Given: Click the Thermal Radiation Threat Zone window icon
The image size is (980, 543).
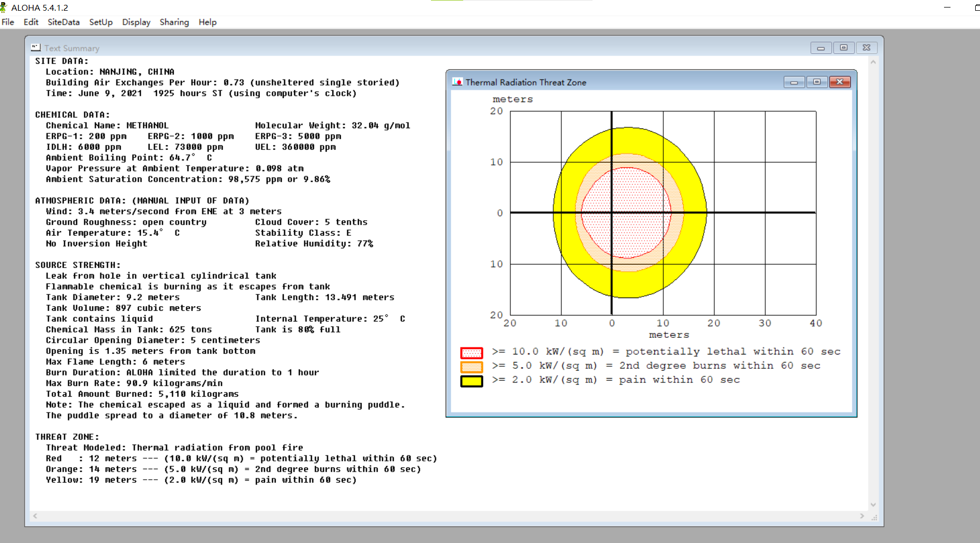Looking at the screenshot, I should tap(457, 82).
